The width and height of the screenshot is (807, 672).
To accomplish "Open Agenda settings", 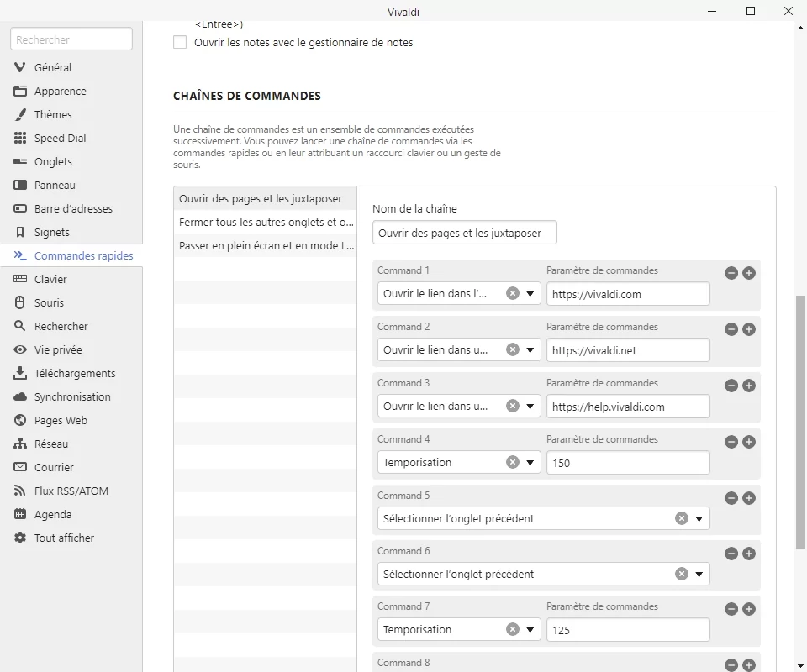I will [71, 515].
